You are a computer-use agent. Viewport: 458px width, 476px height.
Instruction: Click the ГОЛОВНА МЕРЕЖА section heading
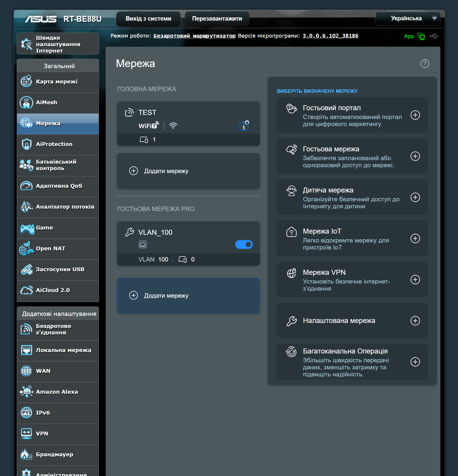click(x=147, y=89)
